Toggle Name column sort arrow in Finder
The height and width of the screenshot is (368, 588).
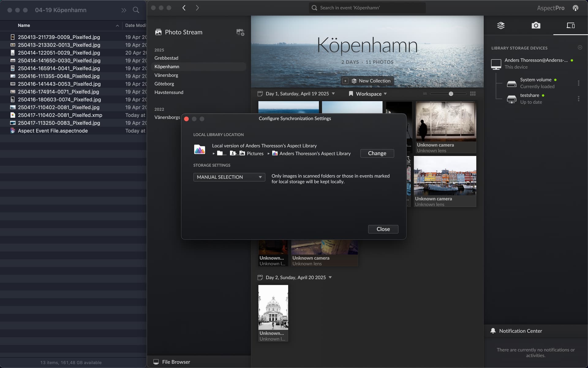tap(117, 26)
